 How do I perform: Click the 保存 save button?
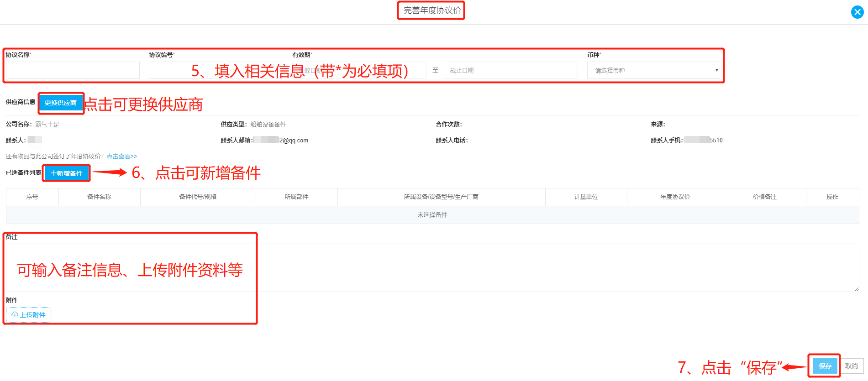(x=825, y=366)
